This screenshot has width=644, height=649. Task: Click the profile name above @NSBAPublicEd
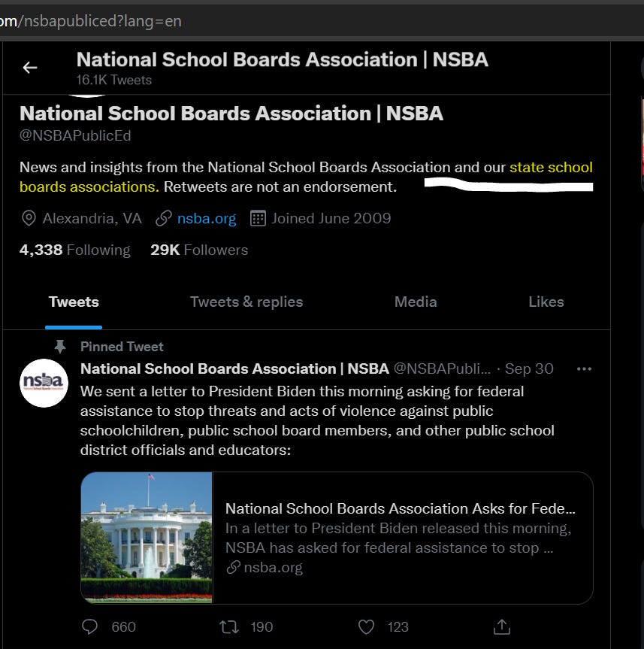point(231,114)
